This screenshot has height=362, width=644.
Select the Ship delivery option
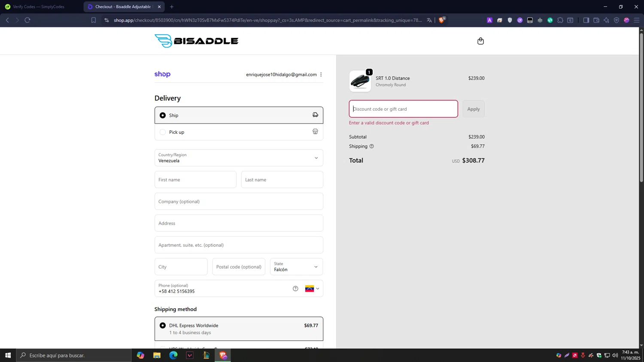point(239,115)
